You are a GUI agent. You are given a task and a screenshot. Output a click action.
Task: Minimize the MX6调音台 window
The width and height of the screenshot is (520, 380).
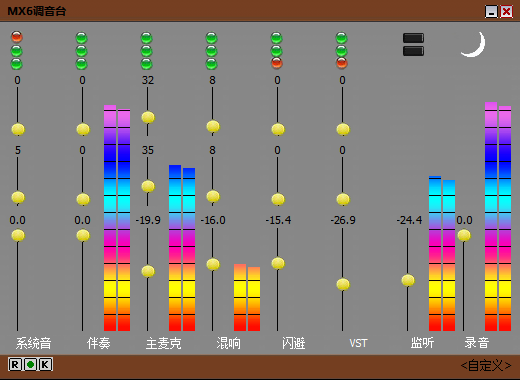tap(491, 12)
